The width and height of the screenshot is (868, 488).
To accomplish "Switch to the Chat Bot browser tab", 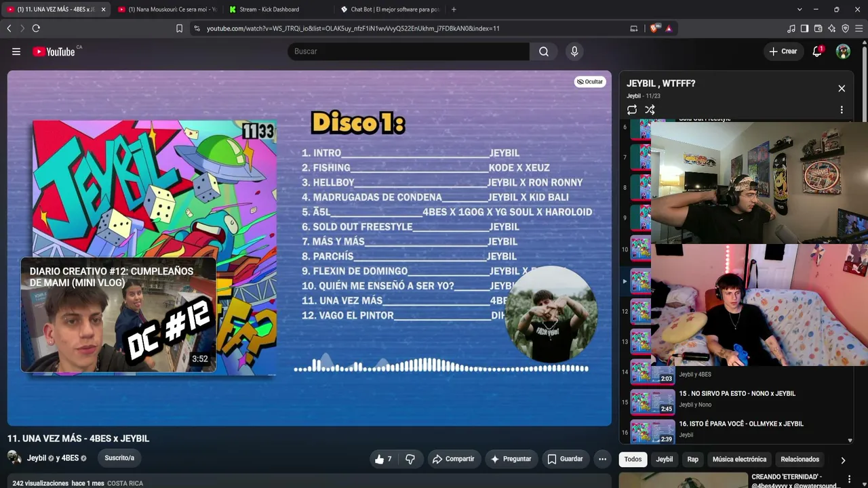I will point(390,9).
